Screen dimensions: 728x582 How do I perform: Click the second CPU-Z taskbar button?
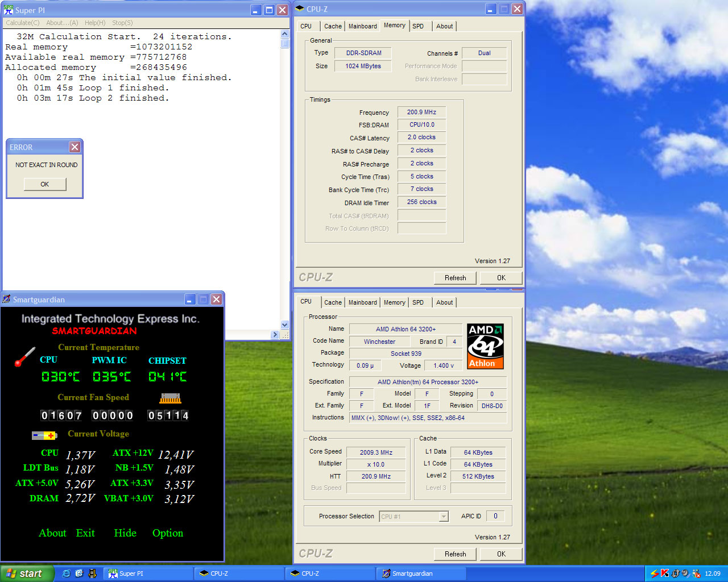click(x=330, y=573)
